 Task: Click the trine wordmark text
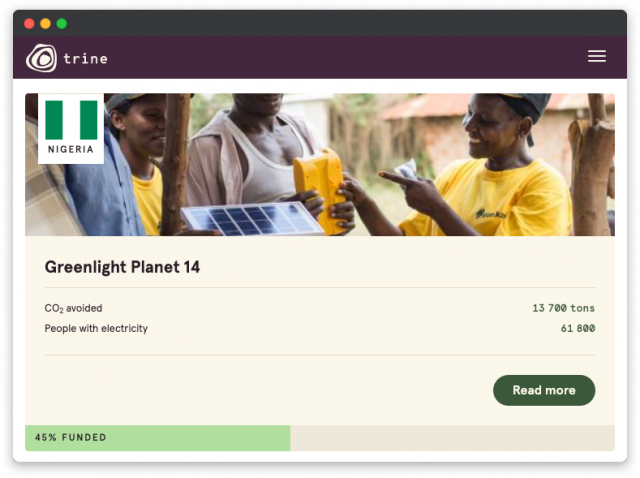86,59
